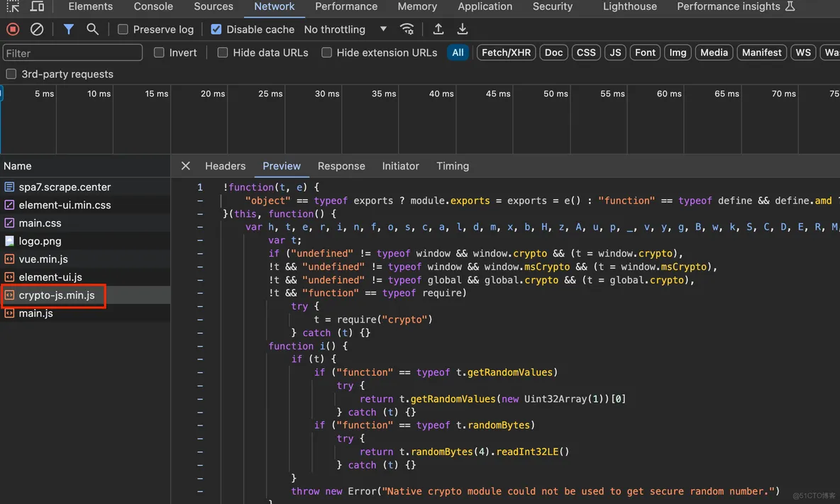Filter requests by Fetch/XHR
This screenshot has height=504, width=840.
506,52
